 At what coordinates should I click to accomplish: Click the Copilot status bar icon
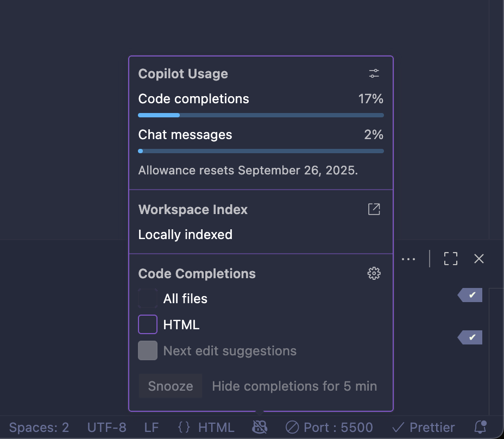260,428
